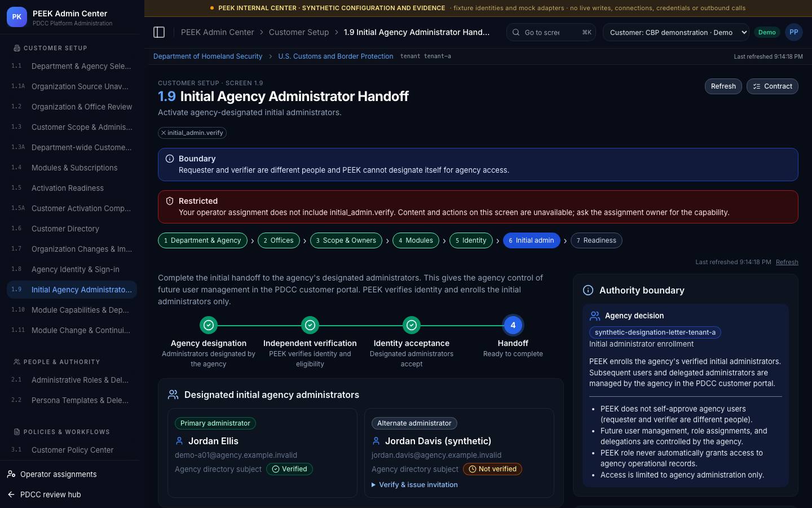Toggle the sidebar panel icon

[159, 32]
